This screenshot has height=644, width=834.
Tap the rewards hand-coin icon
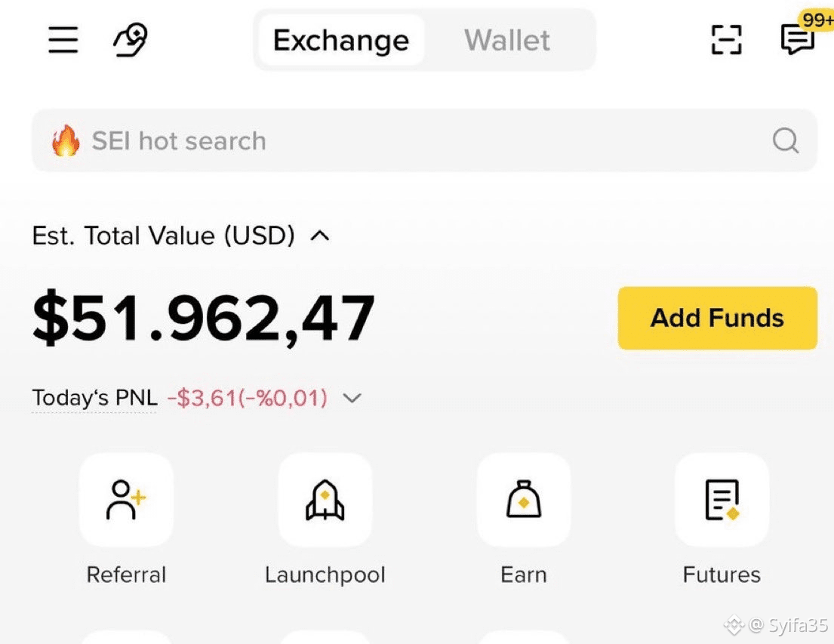tap(131, 40)
